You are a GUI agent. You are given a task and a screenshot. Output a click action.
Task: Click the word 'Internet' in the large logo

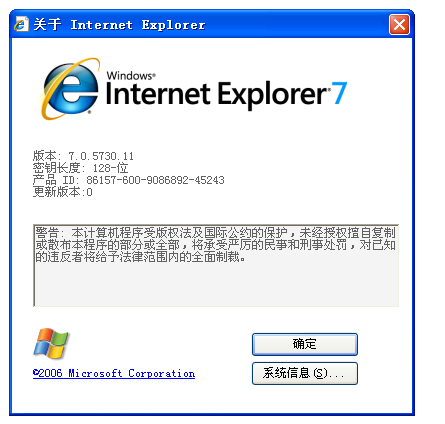tap(158, 94)
